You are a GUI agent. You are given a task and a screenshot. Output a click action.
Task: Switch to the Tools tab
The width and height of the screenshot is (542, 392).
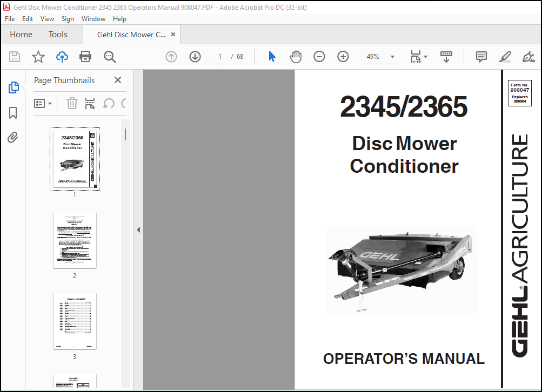pyautogui.click(x=58, y=35)
